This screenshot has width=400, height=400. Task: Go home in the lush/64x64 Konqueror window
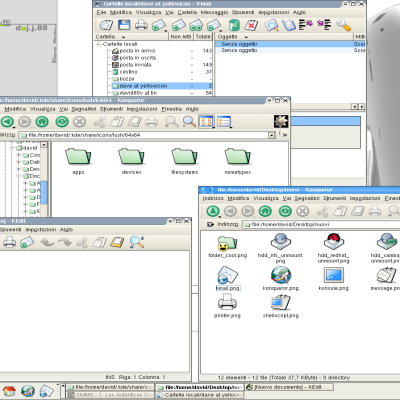point(42,122)
